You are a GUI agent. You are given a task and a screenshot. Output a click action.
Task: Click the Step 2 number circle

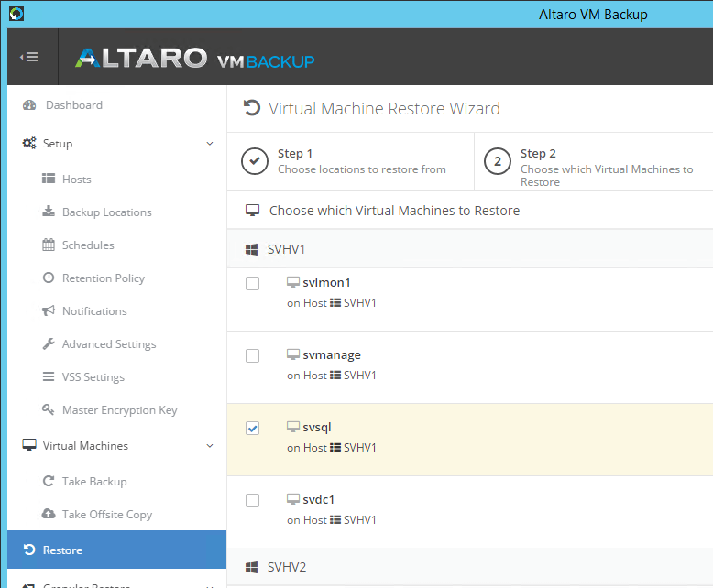pos(498,161)
